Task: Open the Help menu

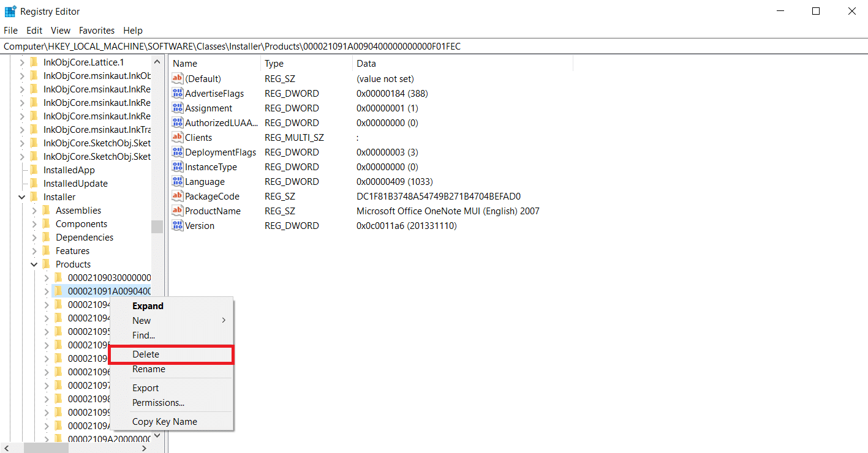Action: tap(133, 30)
